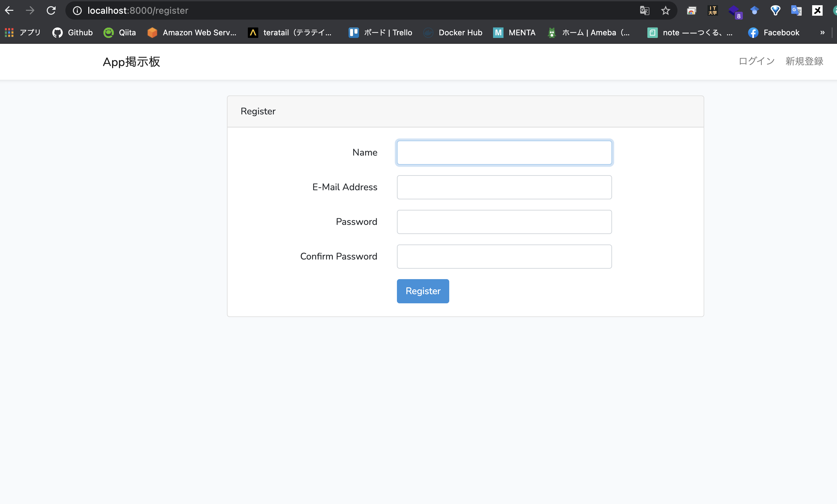
Task: Bookmark this page with the star icon
Action: pos(665,10)
